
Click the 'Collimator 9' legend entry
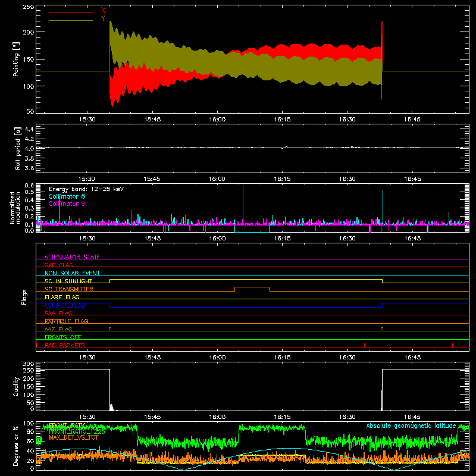(67, 203)
